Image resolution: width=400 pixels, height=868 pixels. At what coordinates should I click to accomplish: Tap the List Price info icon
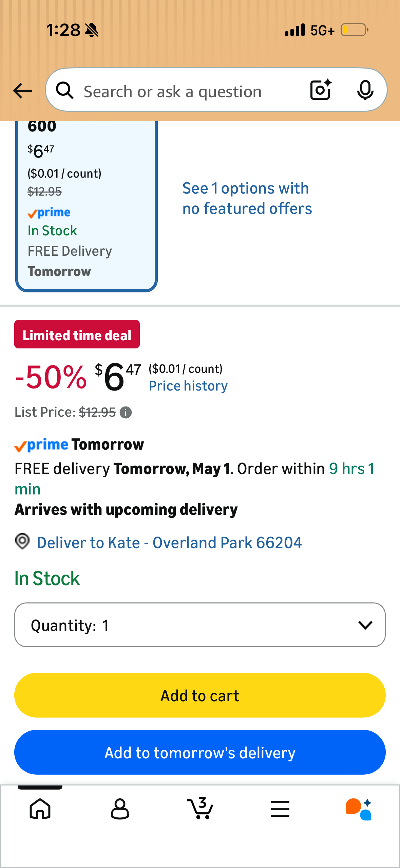(x=126, y=413)
